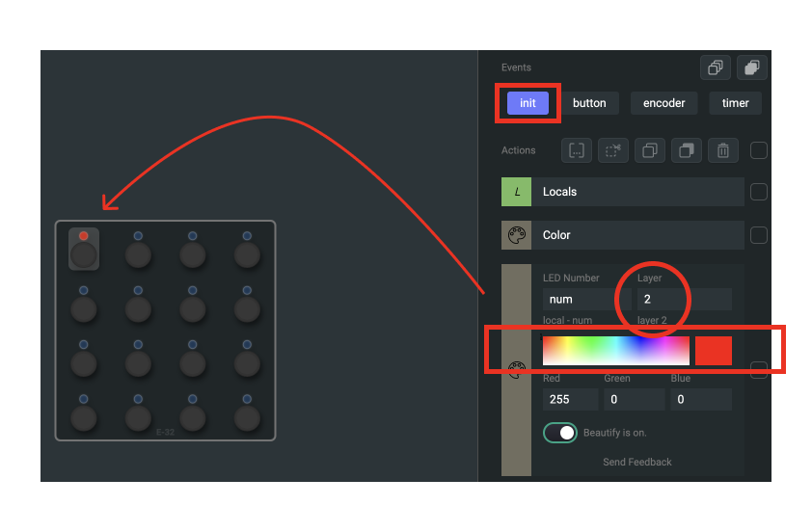Click the paste actions icon in Actions row
Image resolution: width=812 pixels, height=532 pixels.
687,150
